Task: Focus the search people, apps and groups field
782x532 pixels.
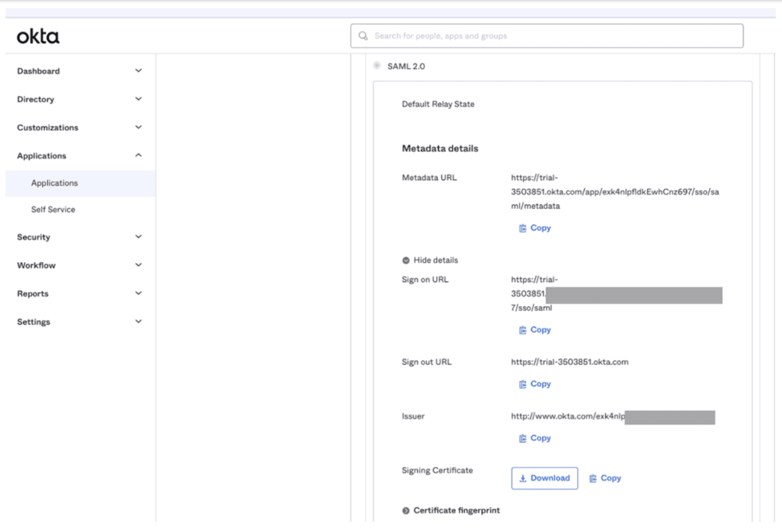Action: (x=547, y=36)
